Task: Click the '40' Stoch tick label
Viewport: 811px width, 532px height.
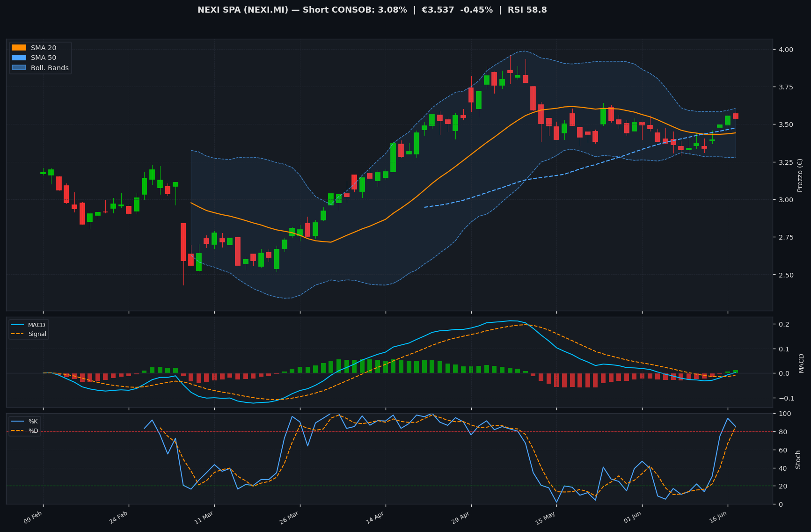Action: 782,468
